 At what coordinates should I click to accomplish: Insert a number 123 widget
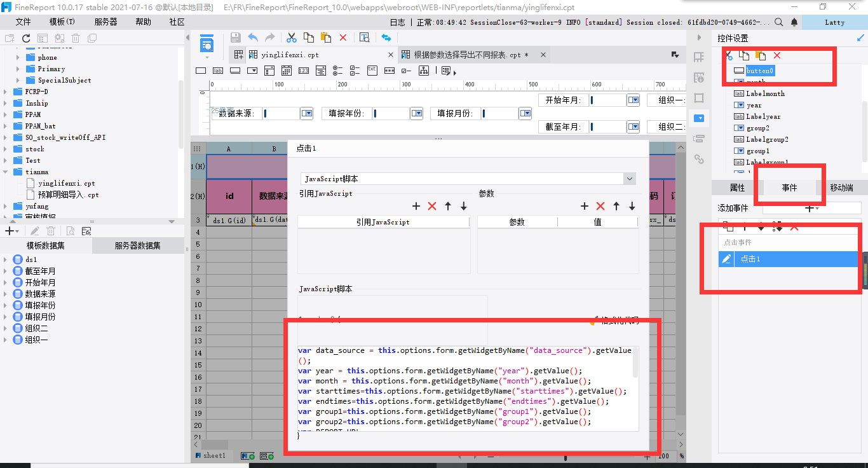pyautogui.click(x=304, y=70)
